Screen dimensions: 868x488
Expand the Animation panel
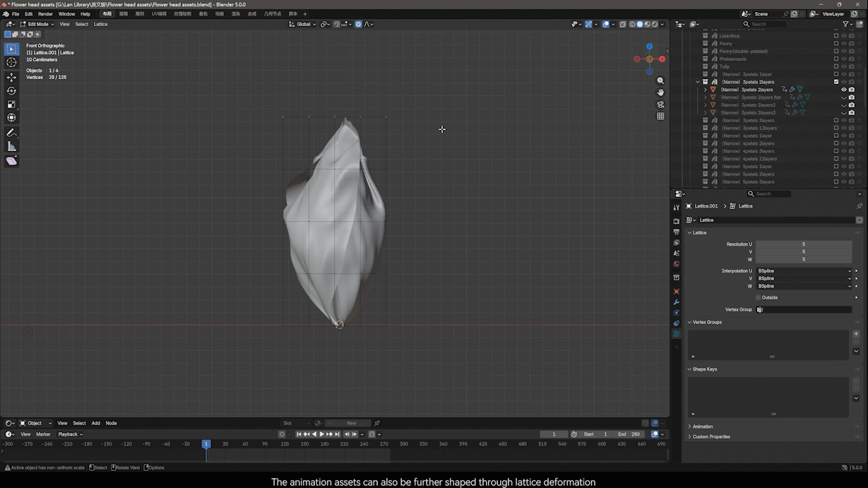point(702,427)
